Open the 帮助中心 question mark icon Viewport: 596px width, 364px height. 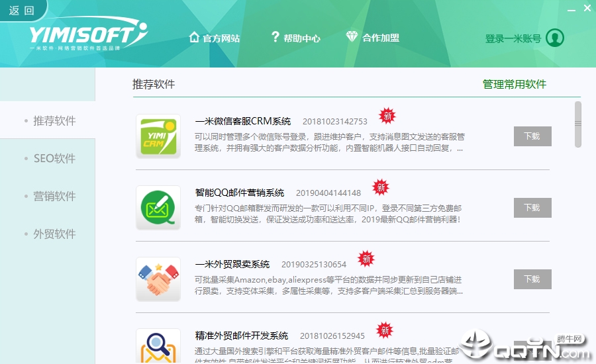point(275,37)
